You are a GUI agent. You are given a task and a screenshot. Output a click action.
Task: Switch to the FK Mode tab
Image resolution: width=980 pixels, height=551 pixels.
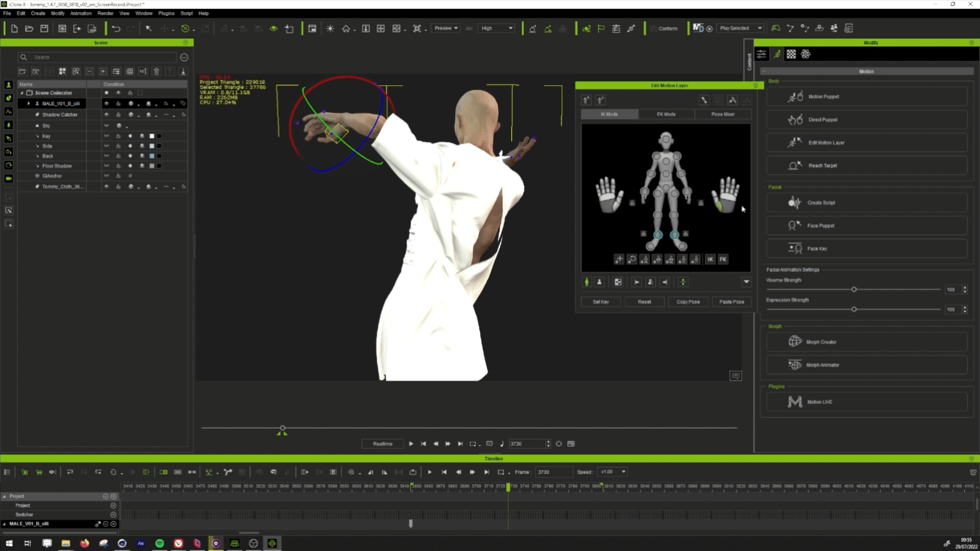pyautogui.click(x=666, y=114)
